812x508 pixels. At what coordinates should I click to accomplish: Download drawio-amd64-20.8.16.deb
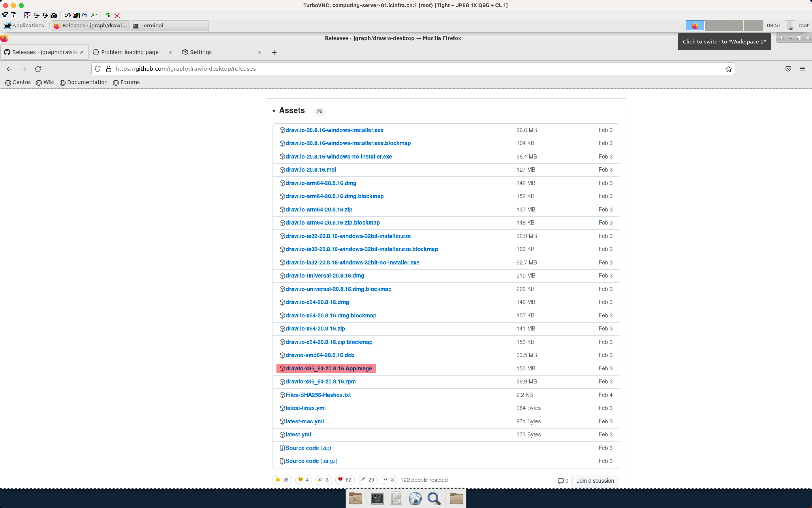pyautogui.click(x=320, y=355)
